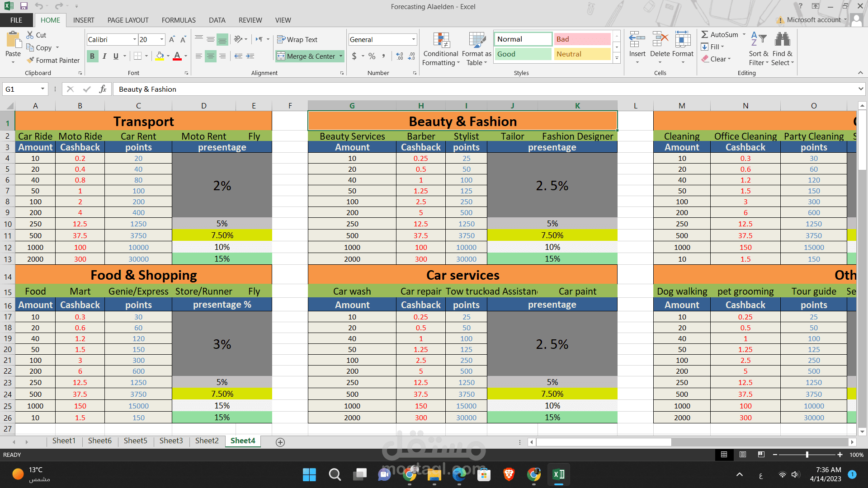Expand the General number format dropdown
The width and height of the screenshot is (868, 488).
[413, 40]
